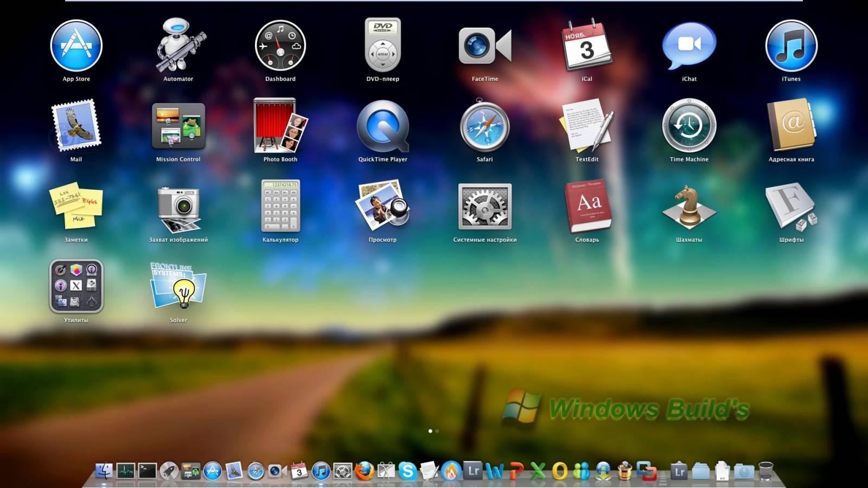Open the flame burn app in Dock
The width and height of the screenshot is (868, 488).
[x=451, y=471]
